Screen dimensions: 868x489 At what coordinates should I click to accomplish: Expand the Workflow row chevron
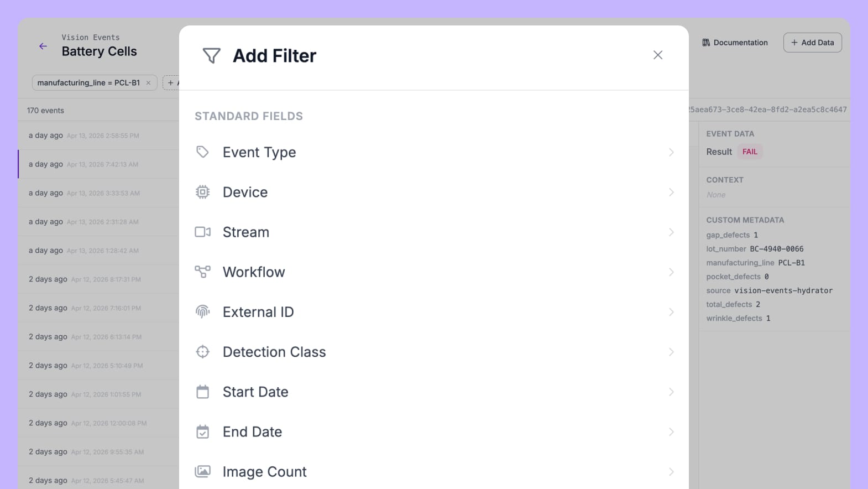click(671, 272)
